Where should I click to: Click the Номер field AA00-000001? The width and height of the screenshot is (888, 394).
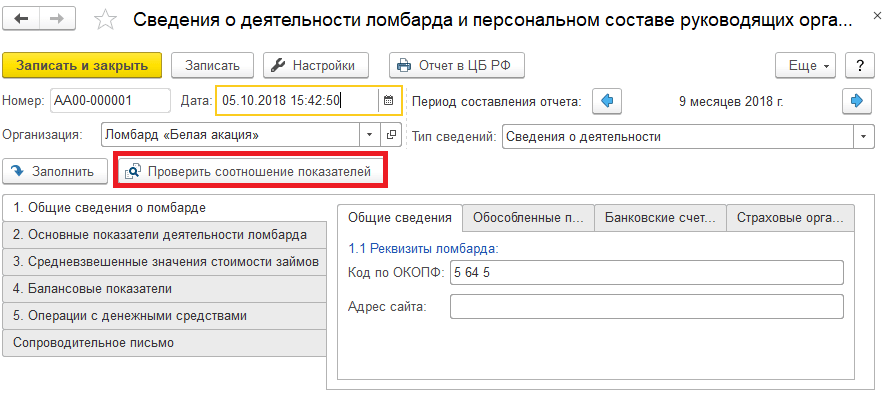(x=110, y=101)
